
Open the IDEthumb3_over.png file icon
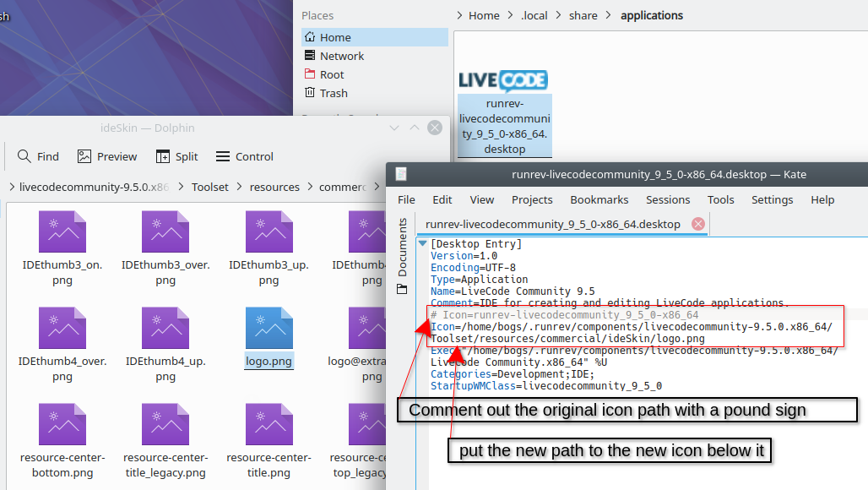tap(165, 231)
